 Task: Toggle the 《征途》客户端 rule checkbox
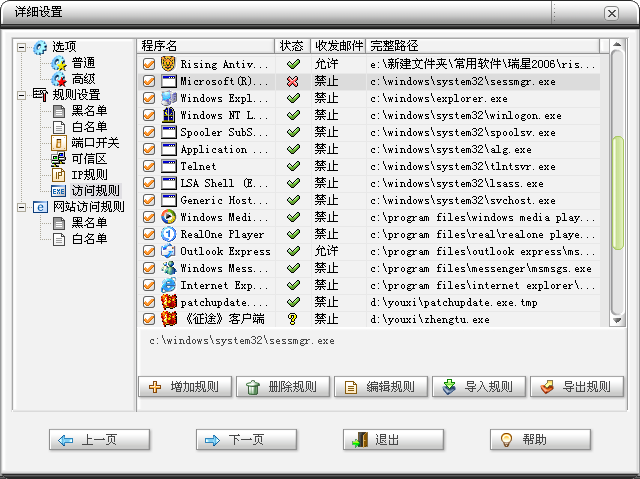pos(149,319)
